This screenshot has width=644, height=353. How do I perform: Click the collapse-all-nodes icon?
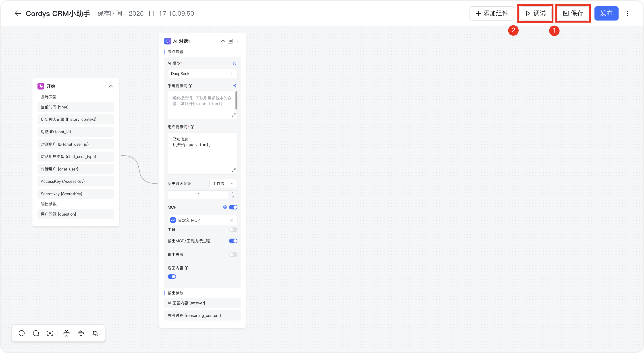(66, 333)
